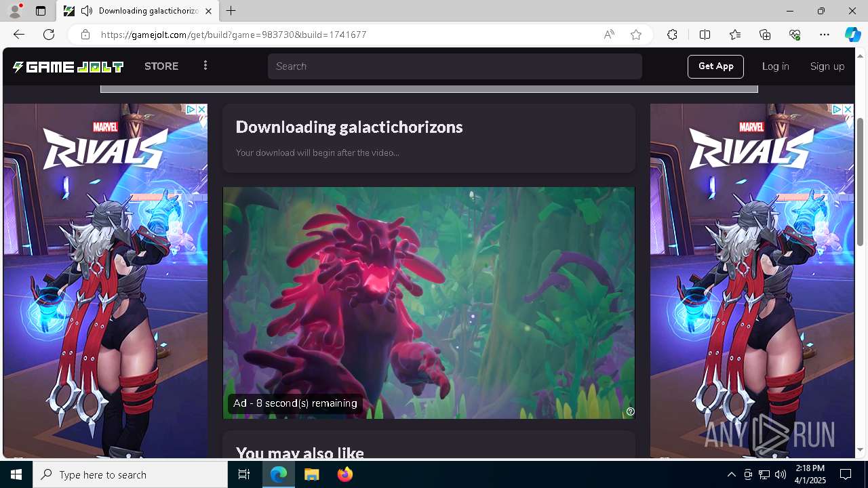Open the notification center icon
868x488 pixels.
point(846,474)
